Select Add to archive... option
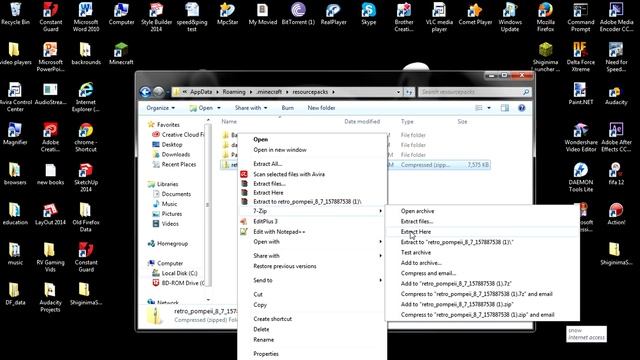The image size is (640, 360). 482,263
